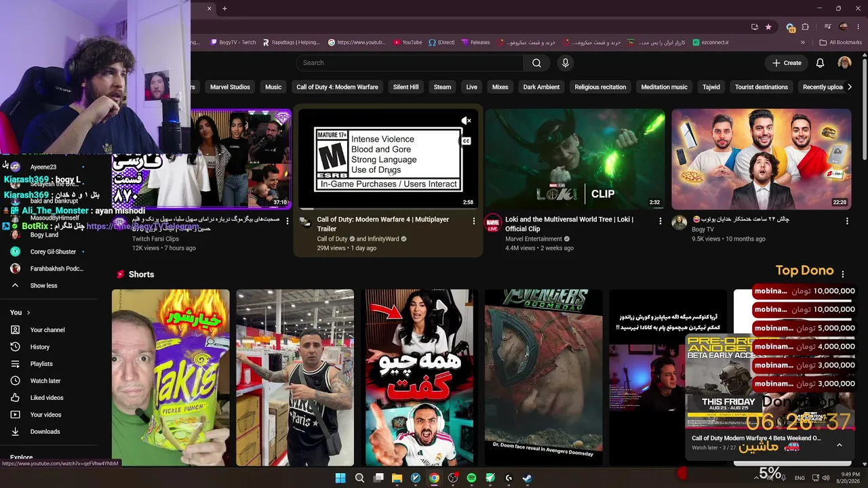The width and height of the screenshot is (868, 488).
Task: Select the Dark Ambient category chip
Action: (x=541, y=87)
